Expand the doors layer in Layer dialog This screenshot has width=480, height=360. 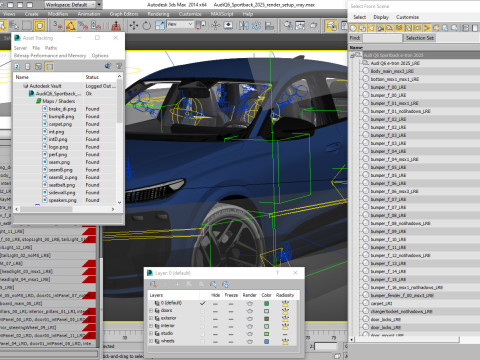[x=151, y=311]
